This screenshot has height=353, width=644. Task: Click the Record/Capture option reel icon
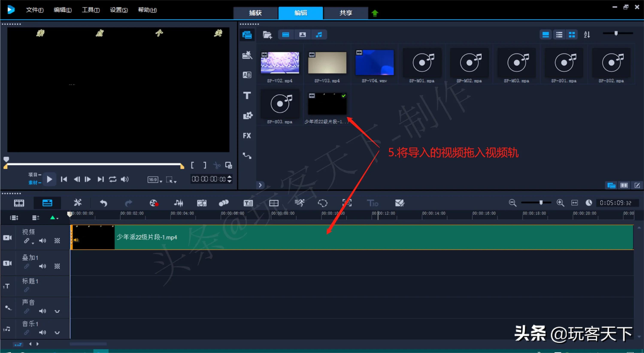[x=153, y=203]
